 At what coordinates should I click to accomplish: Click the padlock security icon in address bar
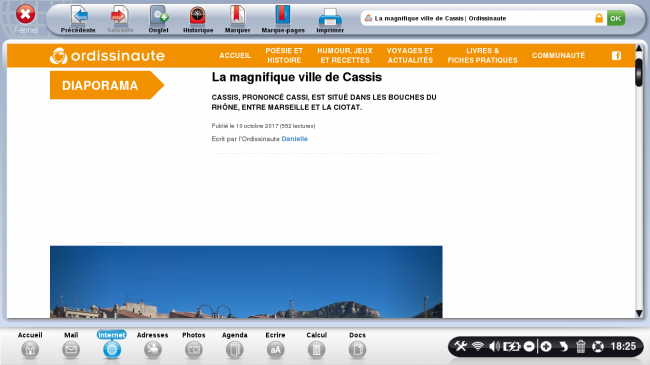click(x=599, y=18)
